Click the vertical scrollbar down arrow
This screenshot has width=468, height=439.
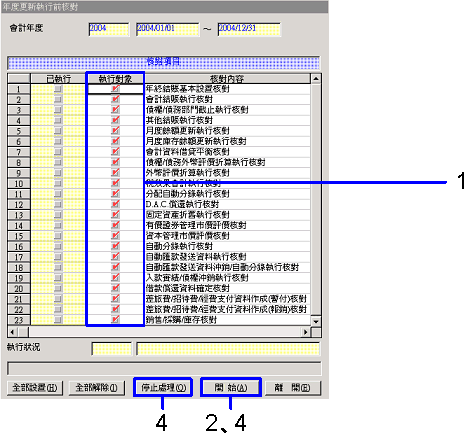tap(316, 321)
